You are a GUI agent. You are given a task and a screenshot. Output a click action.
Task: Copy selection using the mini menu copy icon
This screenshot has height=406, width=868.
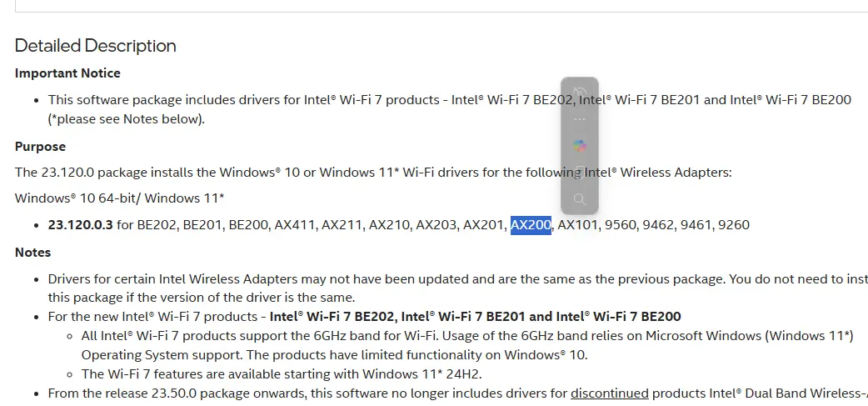580,173
